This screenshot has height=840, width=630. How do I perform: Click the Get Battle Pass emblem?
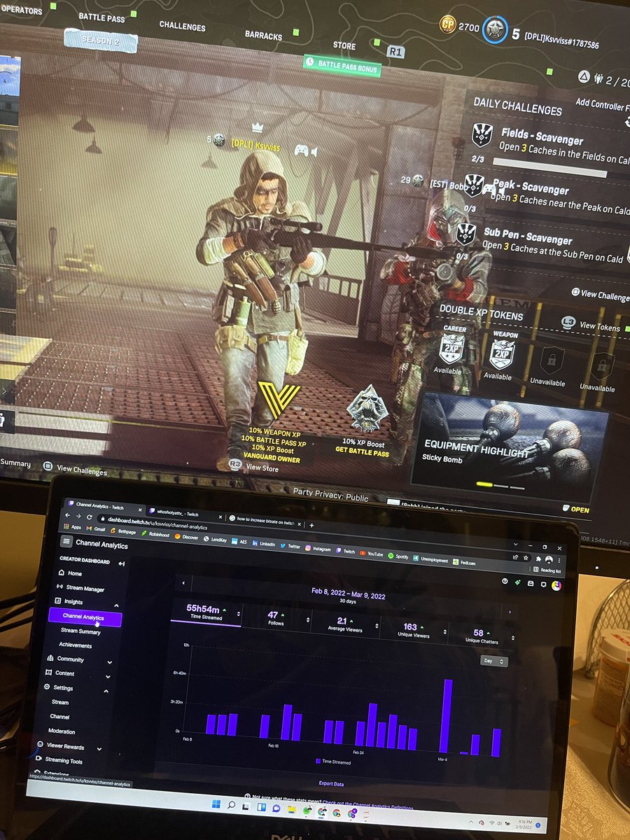tap(367, 407)
